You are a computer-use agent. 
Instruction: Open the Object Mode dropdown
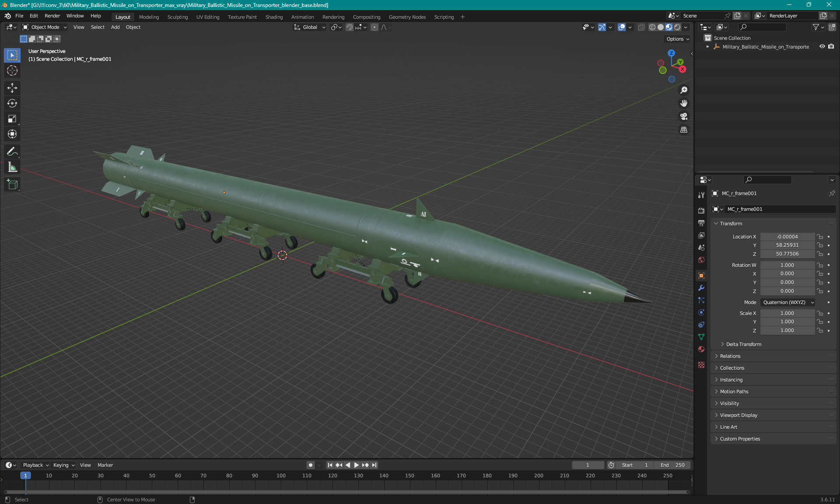pos(45,27)
